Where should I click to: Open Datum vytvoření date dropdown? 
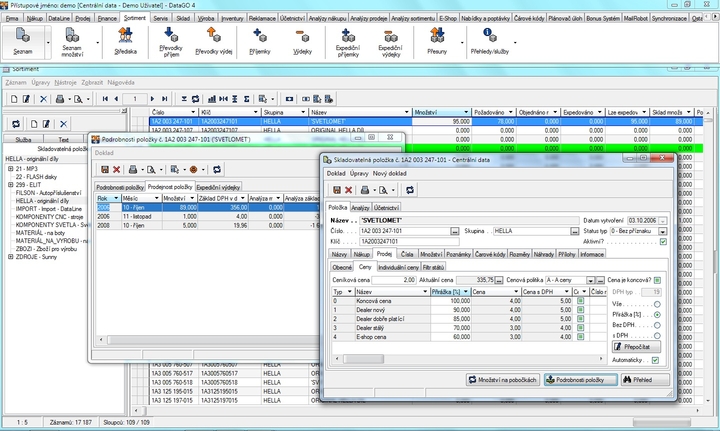pyautogui.click(x=662, y=221)
